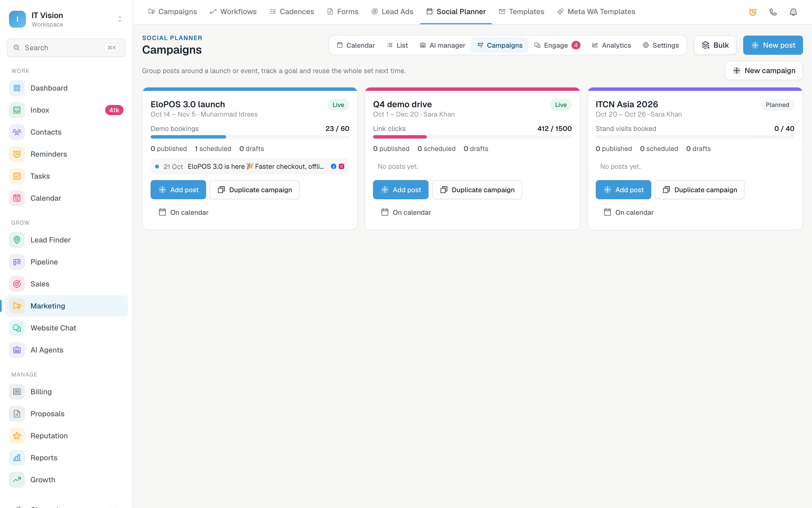Image resolution: width=812 pixels, height=508 pixels.
Task: Click the Reputation star icon
Action: coord(17,436)
